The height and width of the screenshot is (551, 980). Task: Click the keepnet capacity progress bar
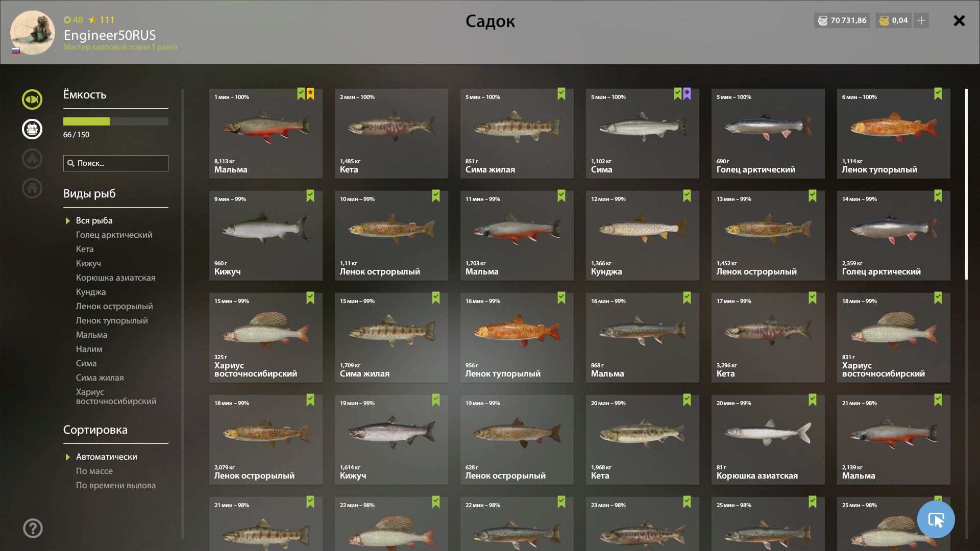click(116, 121)
